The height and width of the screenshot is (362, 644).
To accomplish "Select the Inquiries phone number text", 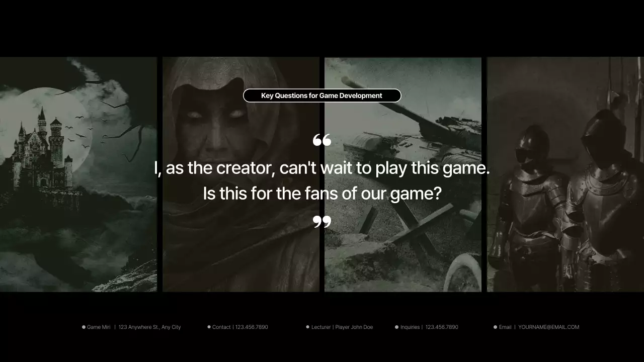I will [441, 327].
